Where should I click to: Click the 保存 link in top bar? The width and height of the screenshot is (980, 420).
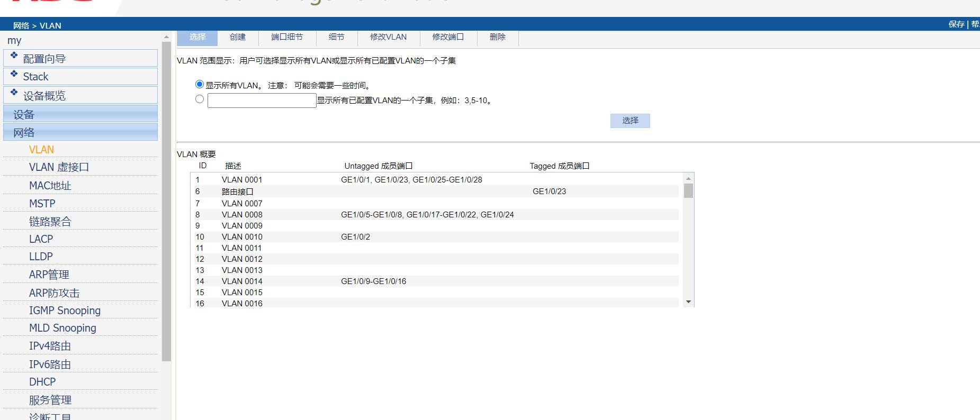(956, 24)
